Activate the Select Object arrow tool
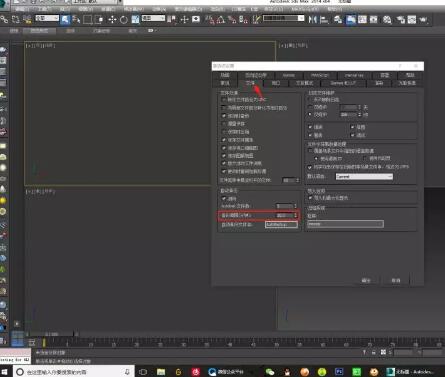Image resolution: width=445 pixels, height=377 pixels. point(65,20)
